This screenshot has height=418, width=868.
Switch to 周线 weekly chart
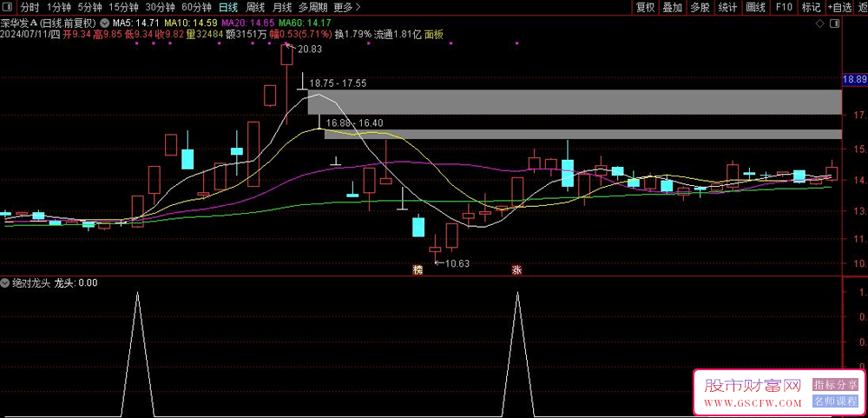(x=255, y=7)
